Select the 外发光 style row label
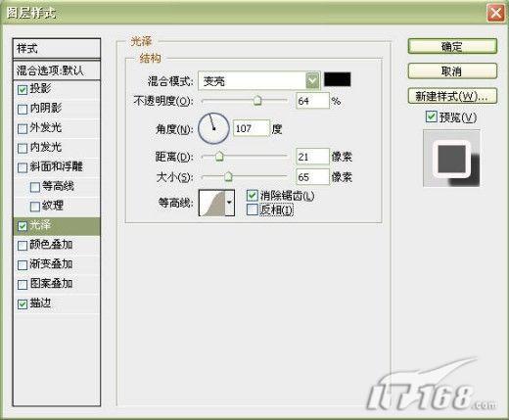509x420 pixels. point(46,127)
